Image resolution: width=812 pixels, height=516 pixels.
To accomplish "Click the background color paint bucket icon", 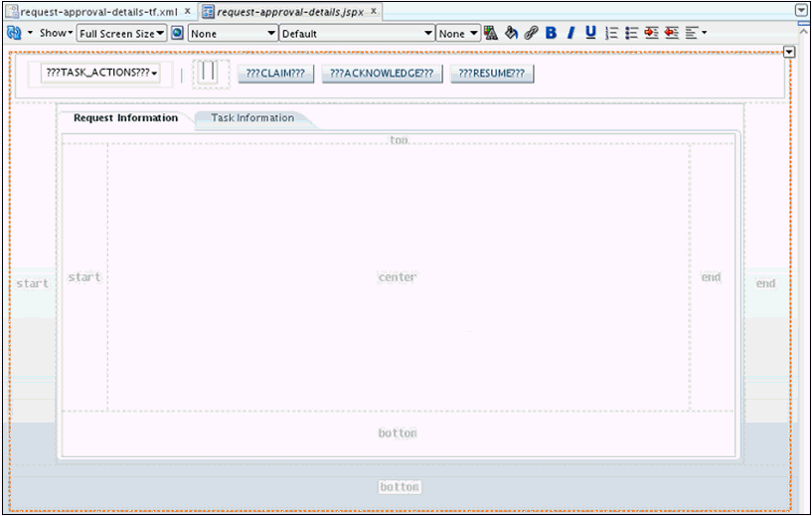I will [511, 33].
